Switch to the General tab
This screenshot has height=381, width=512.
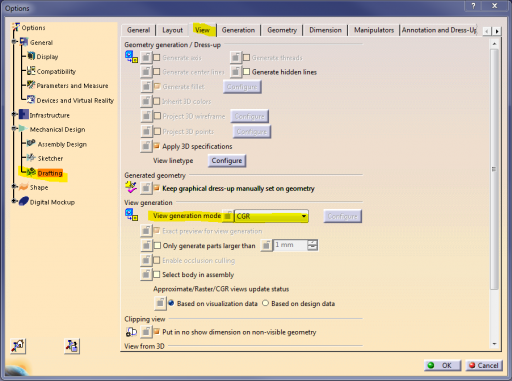(138, 30)
